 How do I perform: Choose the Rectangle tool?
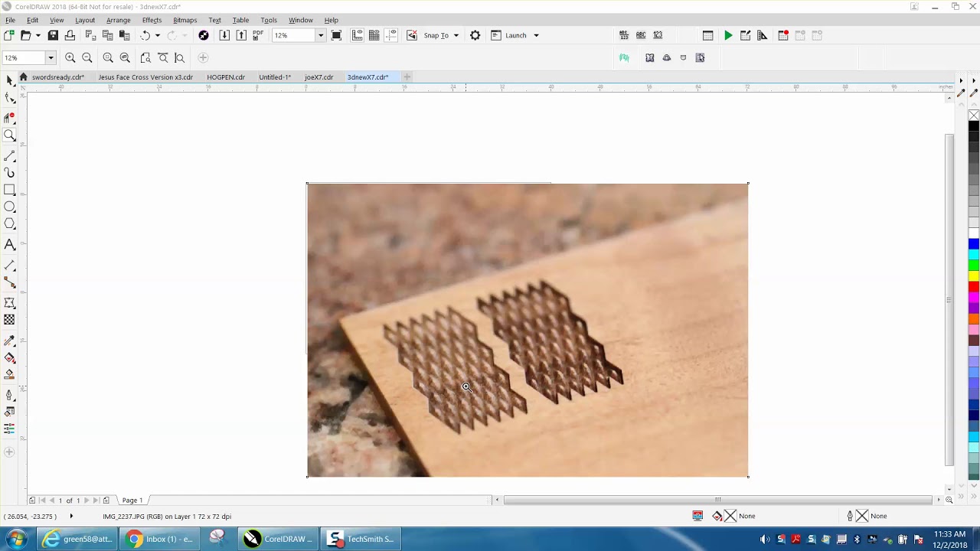tap(9, 190)
